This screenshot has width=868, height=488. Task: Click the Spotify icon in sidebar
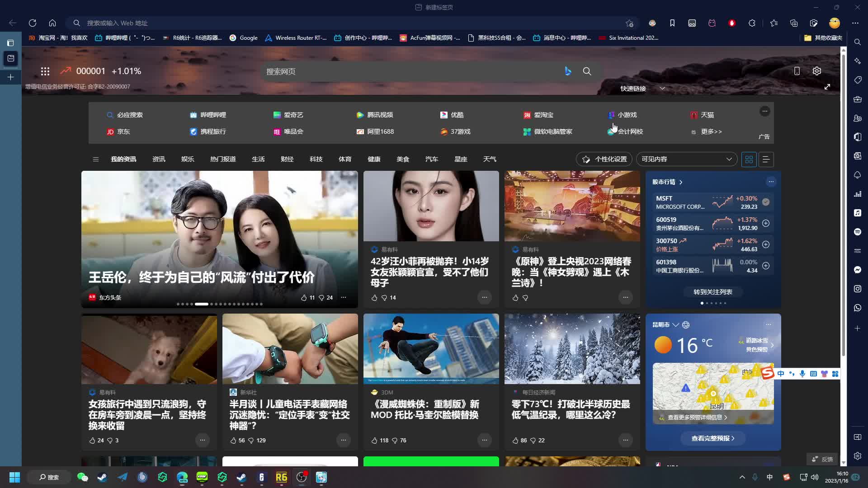(x=858, y=232)
